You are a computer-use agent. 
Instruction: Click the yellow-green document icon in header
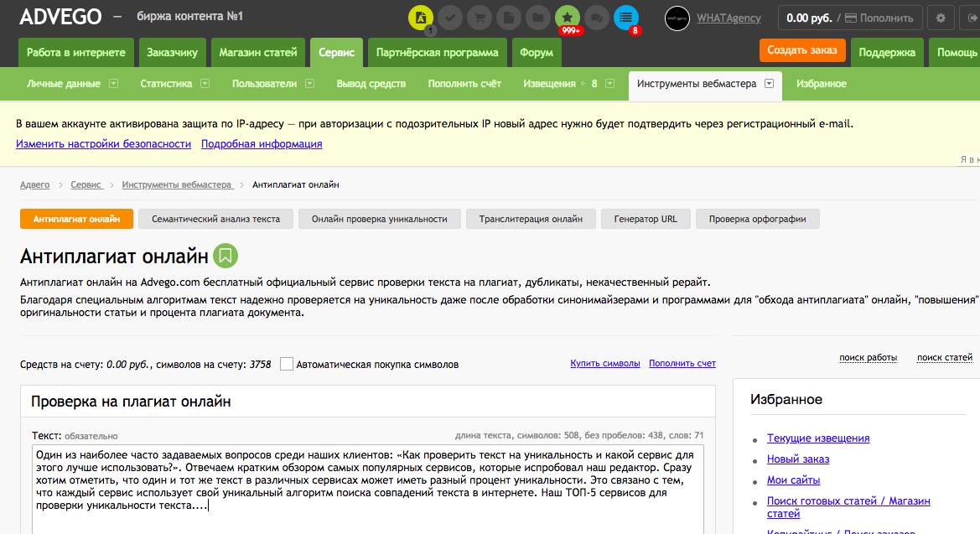click(421, 18)
